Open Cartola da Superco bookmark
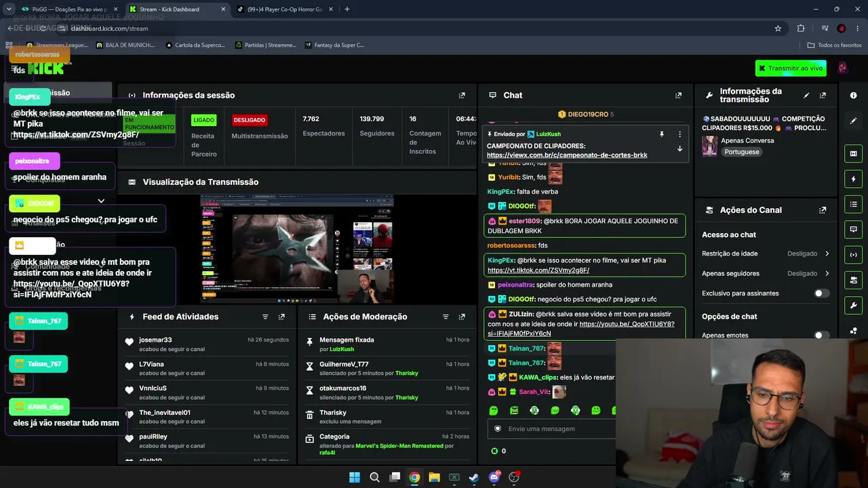The image size is (868, 488). click(195, 45)
